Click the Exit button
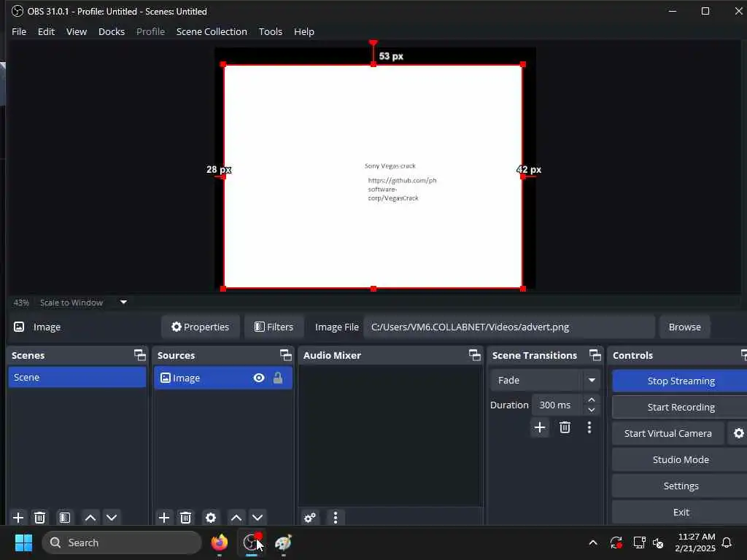747x560 pixels. 681,512
